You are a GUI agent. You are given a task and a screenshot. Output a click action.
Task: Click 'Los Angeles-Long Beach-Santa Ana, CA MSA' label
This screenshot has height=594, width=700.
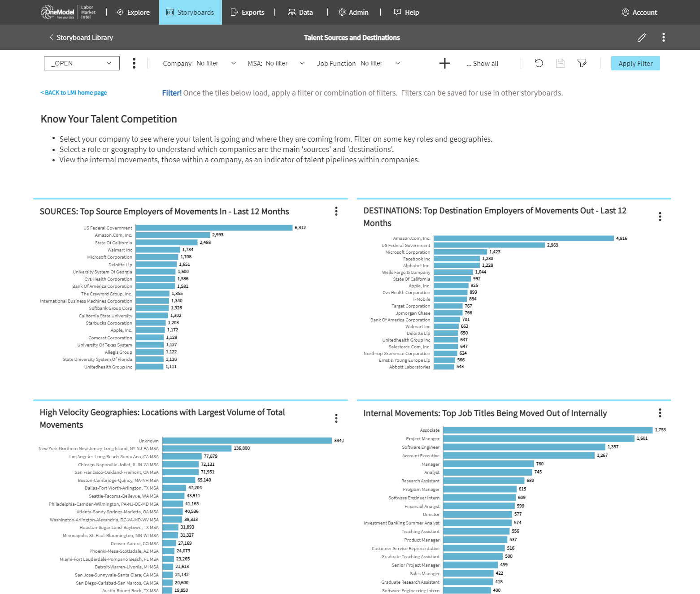pyautogui.click(x=114, y=456)
